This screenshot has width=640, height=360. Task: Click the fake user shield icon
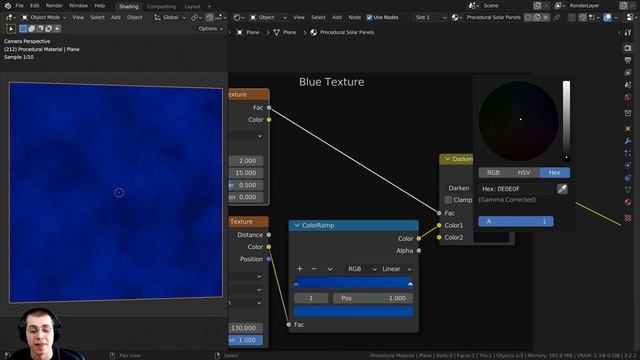(x=528, y=18)
